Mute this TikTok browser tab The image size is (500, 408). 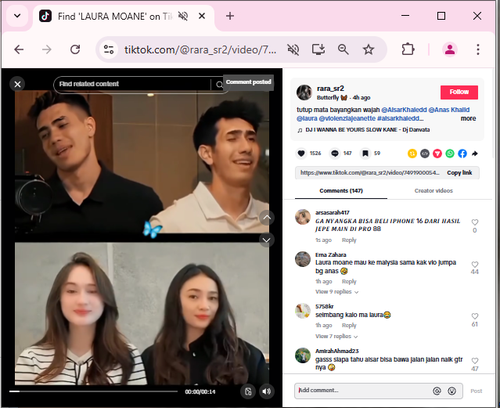pos(183,16)
